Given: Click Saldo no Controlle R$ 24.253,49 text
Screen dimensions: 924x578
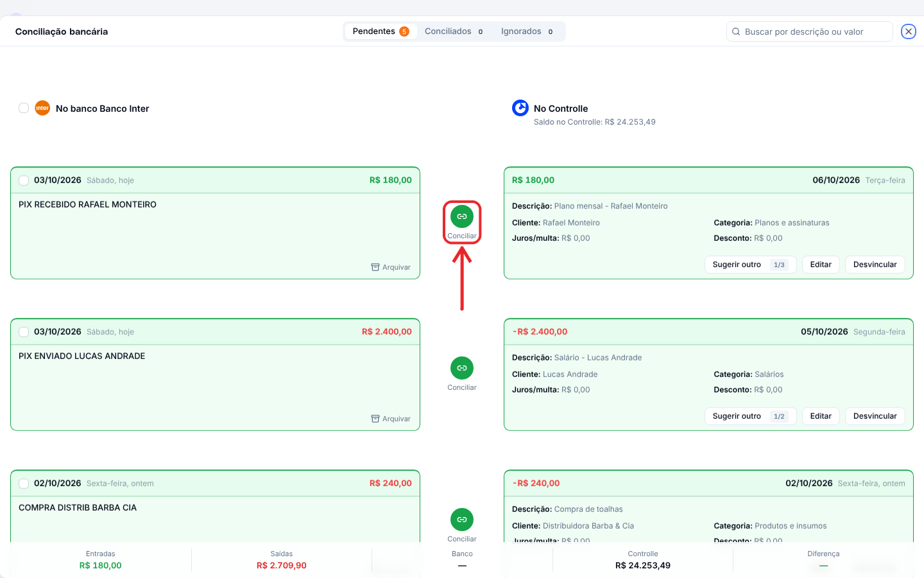Looking at the screenshot, I should point(595,122).
